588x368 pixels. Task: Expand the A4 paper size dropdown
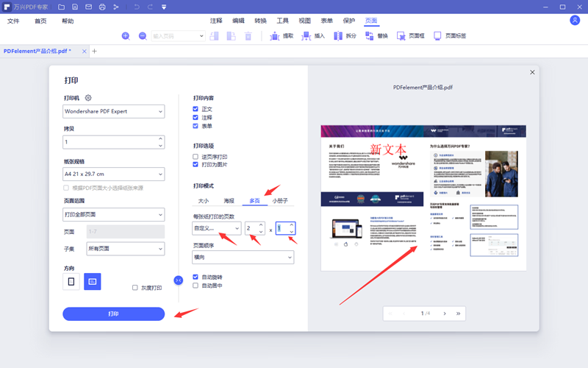click(x=113, y=174)
